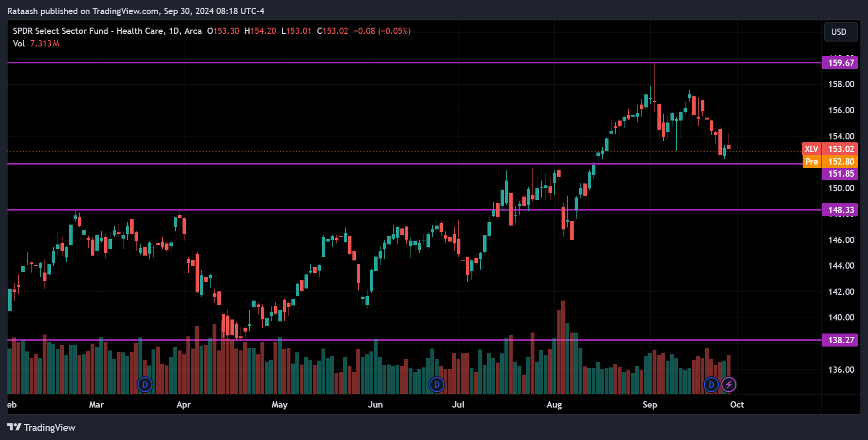Open the USD currency selector
Screen dimensions: 868x440
(x=840, y=32)
